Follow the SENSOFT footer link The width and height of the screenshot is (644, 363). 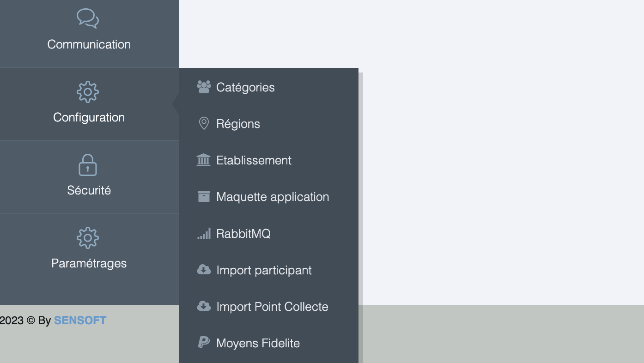click(x=80, y=321)
